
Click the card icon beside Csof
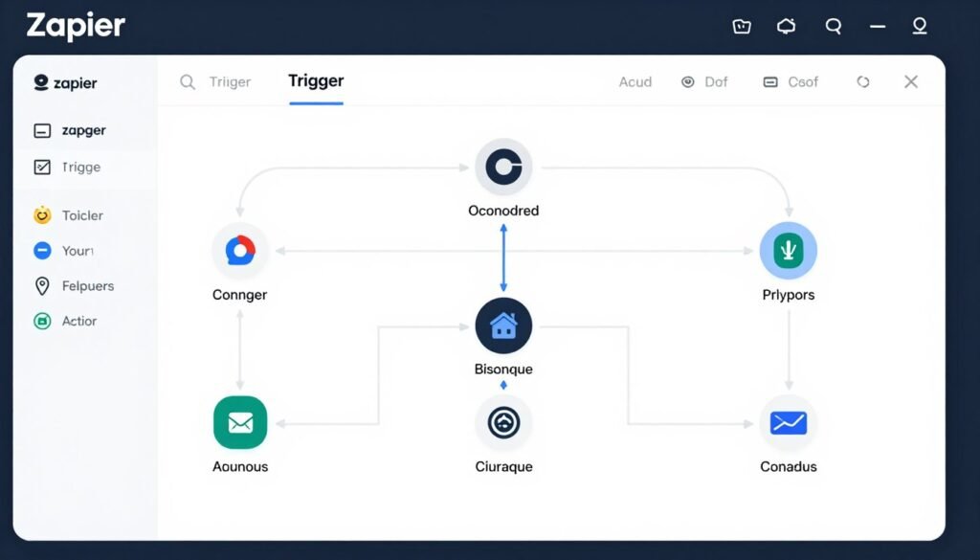[770, 82]
